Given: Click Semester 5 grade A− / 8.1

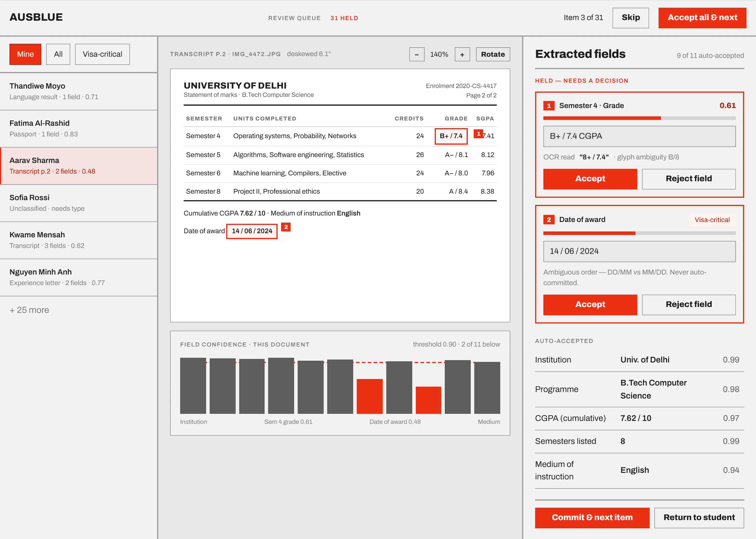Looking at the screenshot, I should click(456, 155).
